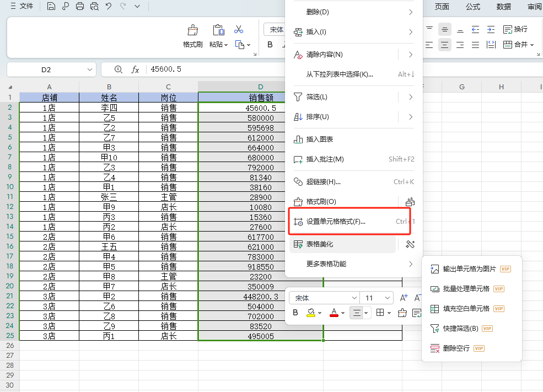The width and height of the screenshot is (543, 392).
Task: Click the format painter brush in the mini toolbar
Action: tap(402, 313)
